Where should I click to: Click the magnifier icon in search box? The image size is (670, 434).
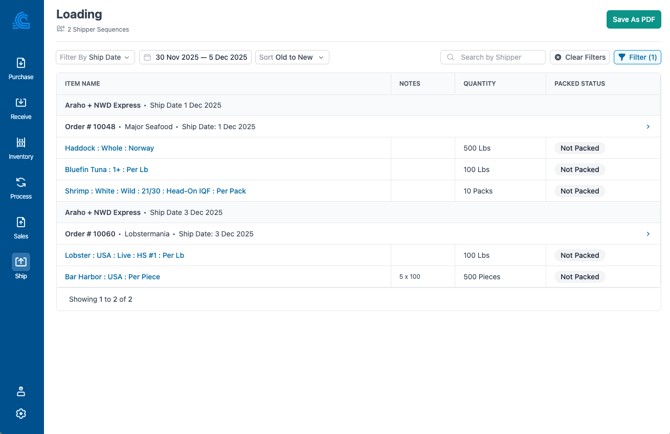click(450, 57)
